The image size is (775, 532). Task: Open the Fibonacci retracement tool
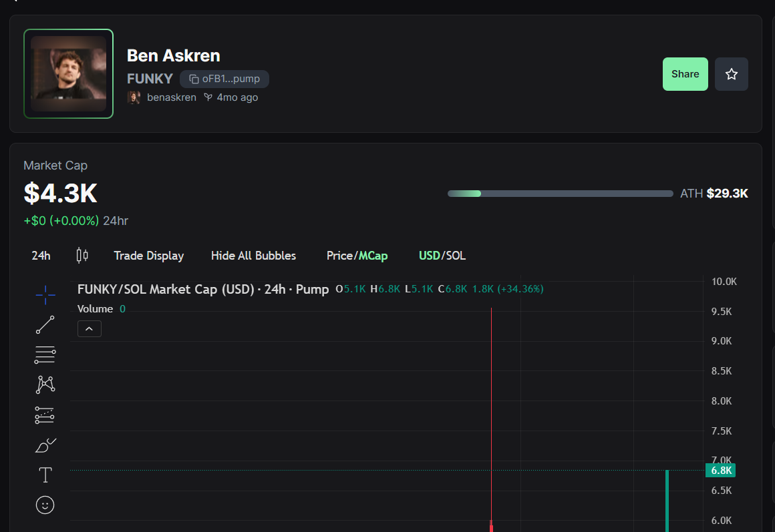[45, 355]
